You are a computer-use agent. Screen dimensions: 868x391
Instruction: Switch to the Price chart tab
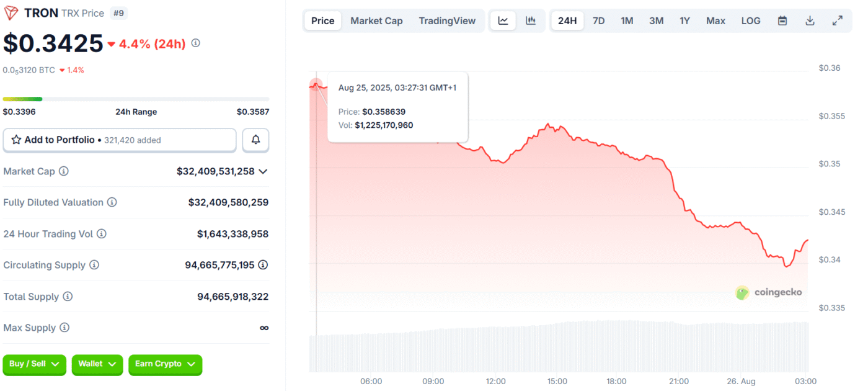322,20
